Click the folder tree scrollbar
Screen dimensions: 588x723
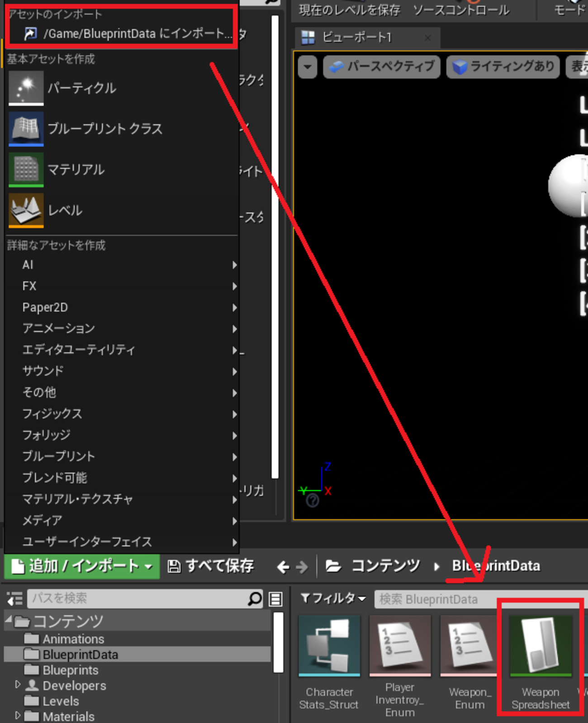(279, 642)
